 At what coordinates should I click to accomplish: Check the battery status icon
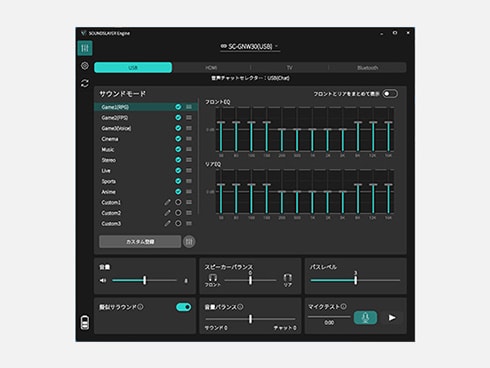point(85,323)
